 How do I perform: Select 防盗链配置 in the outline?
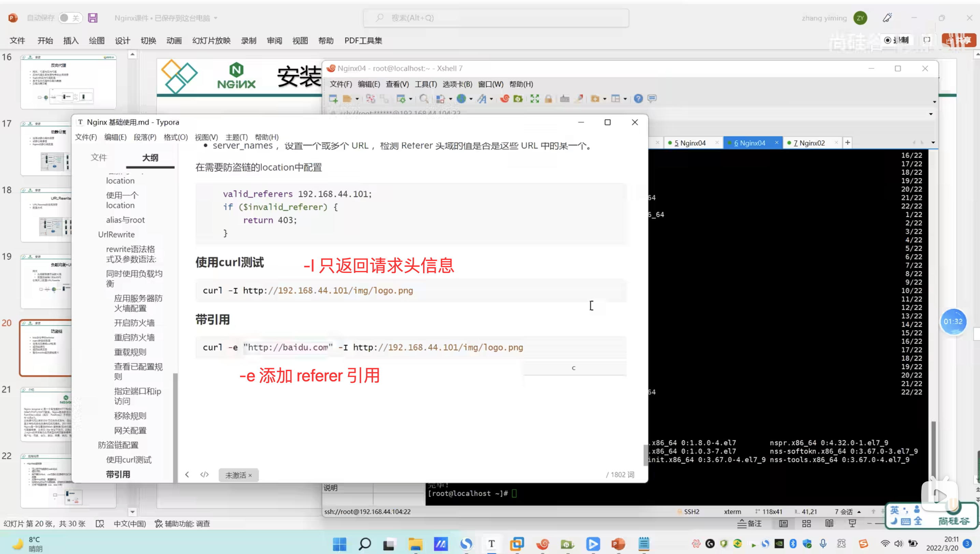point(118,445)
